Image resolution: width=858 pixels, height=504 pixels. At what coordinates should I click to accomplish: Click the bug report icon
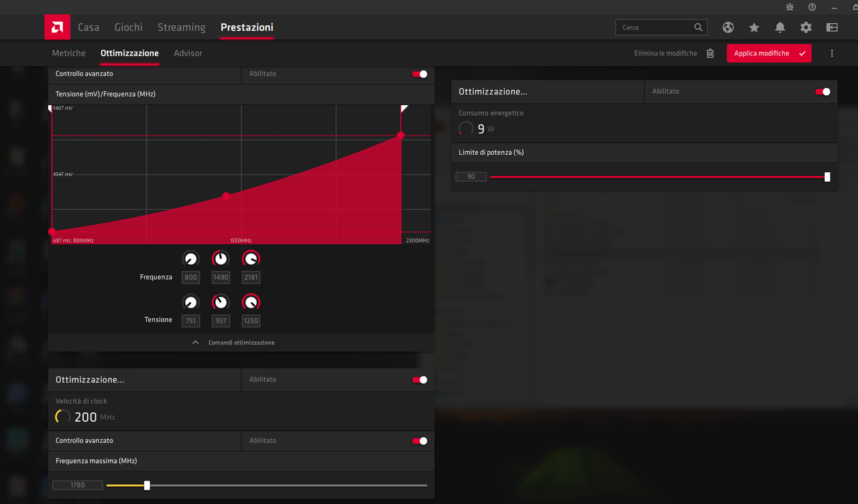(x=790, y=7)
